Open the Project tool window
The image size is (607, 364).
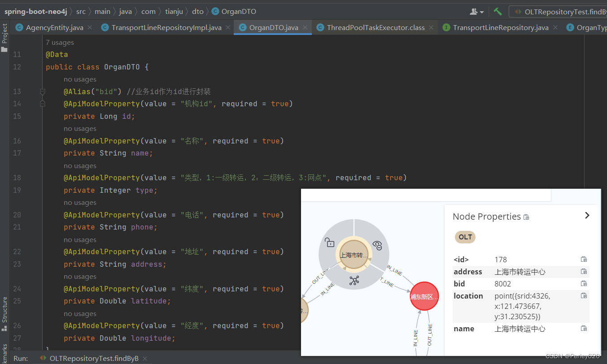point(4,39)
